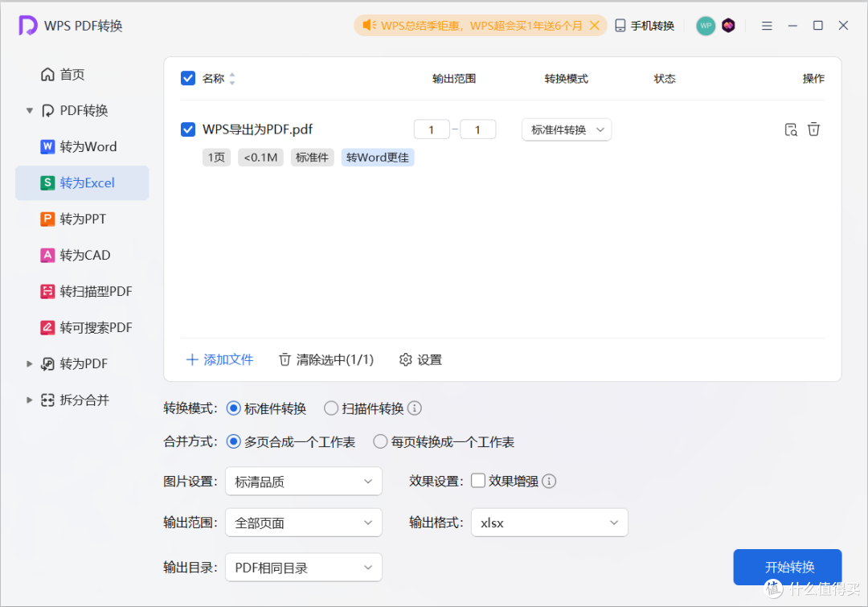The width and height of the screenshot is (868, 607).
Task: Choose 多页合成一个工作表 merge option
Action: (x=234, y=441)
